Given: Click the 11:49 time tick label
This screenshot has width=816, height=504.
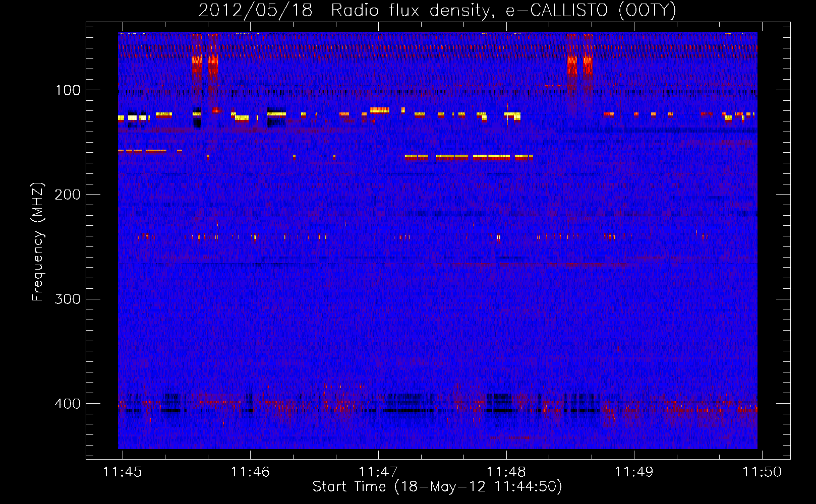Looking at the screenshot, I should pos(634,472).
